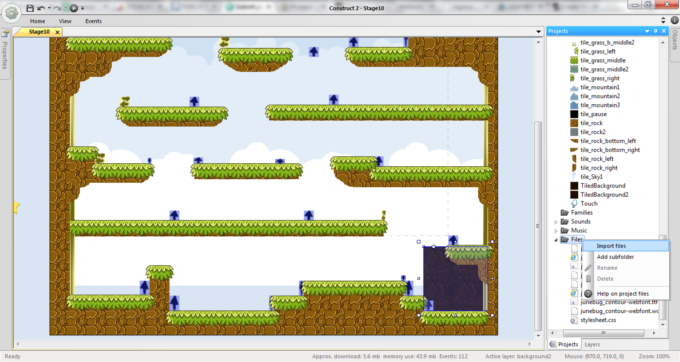Collapse the Files folder
Screen dimensions: 680x362
tap(556, 240)
